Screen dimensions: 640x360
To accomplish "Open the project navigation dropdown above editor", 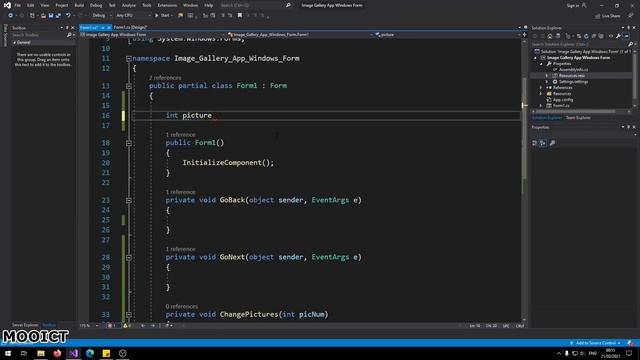I will click(x=153, y=35).
